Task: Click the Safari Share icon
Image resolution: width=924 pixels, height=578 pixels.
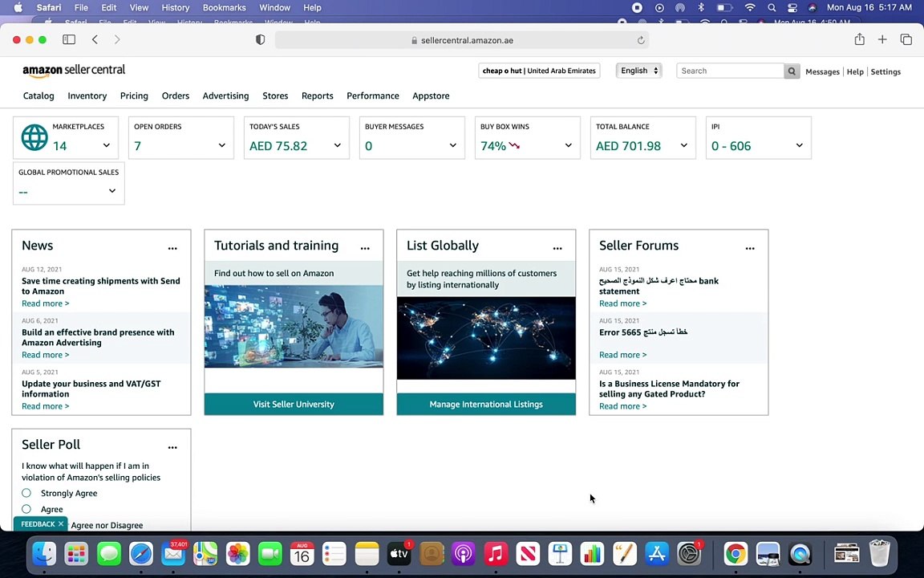Action: coord(859,39)
